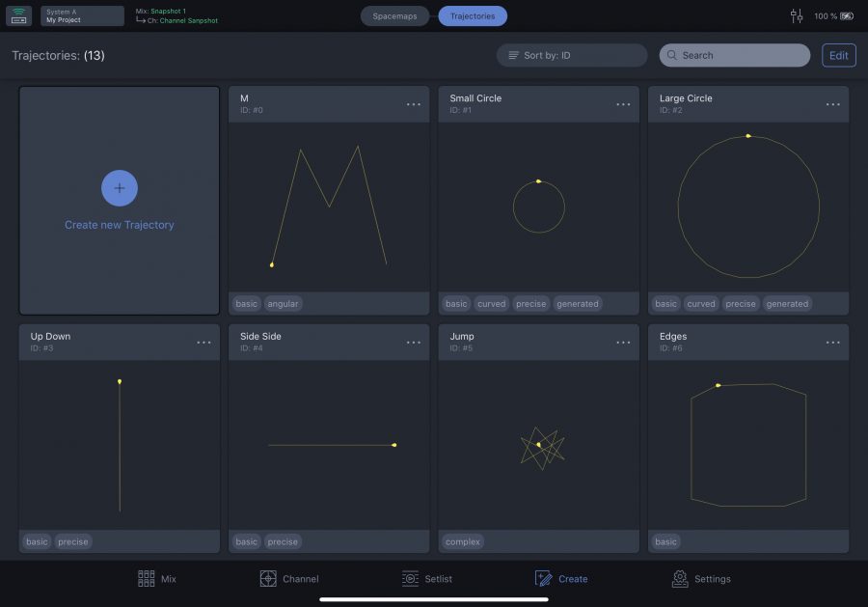This screenshot has width=868, height=607.
Task: Click the System A My Project selector
Action: [82, 16]
